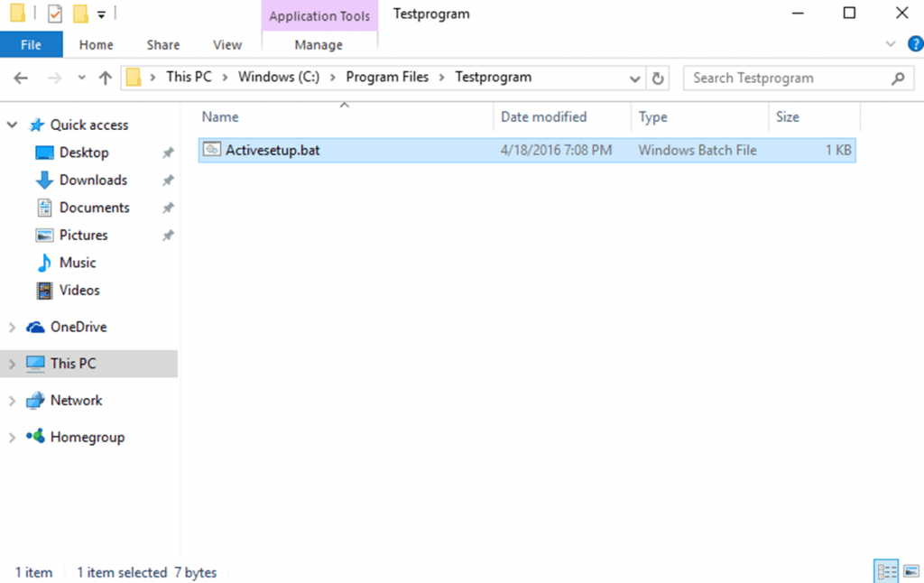Open the blue Help question mark icon
This screenshot has width=924, height=583.
click(x=914, y=43)
